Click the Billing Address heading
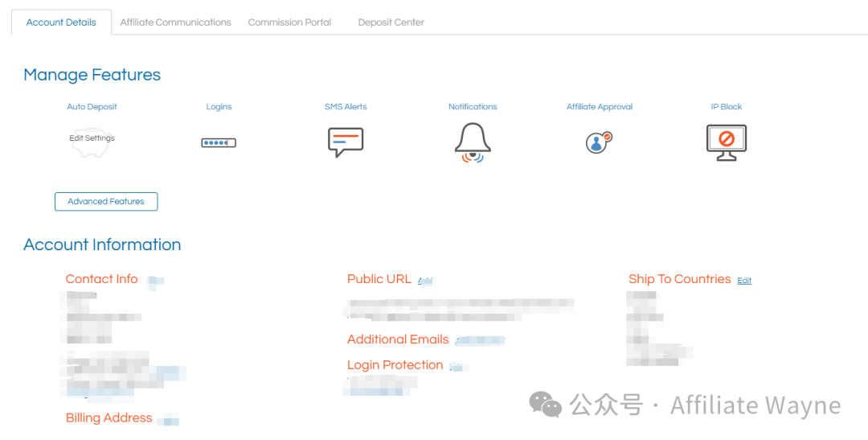This screenshot has height=440, width=868. click(x=109, y=417)
